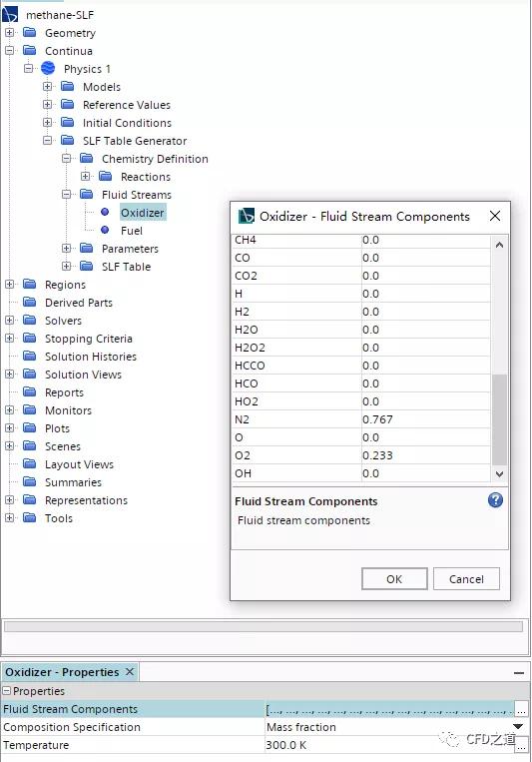Cancel the Fluid Stream Components dialog

coord(466,579)
